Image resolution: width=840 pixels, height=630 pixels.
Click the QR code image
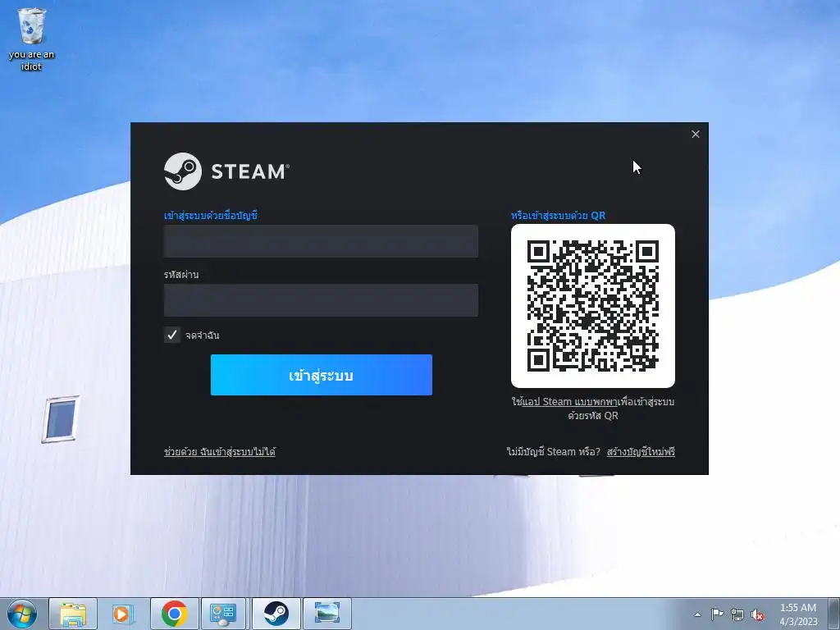[x=593, y=306]
